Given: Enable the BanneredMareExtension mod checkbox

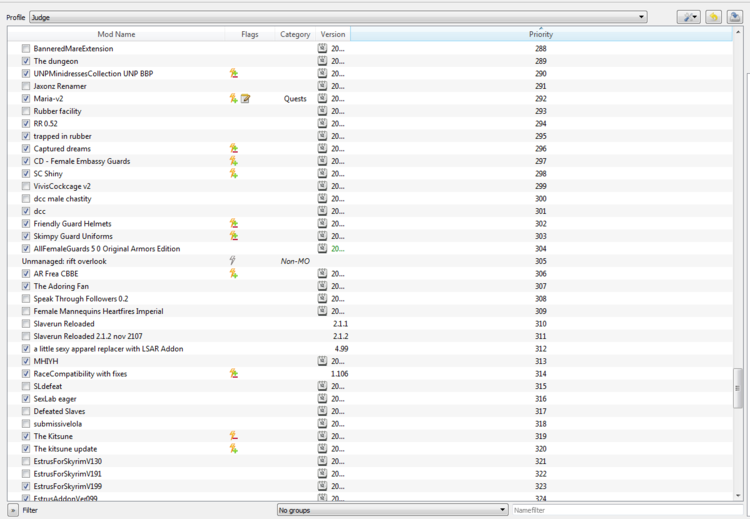Looking at the screenshot, I should 26,49.
